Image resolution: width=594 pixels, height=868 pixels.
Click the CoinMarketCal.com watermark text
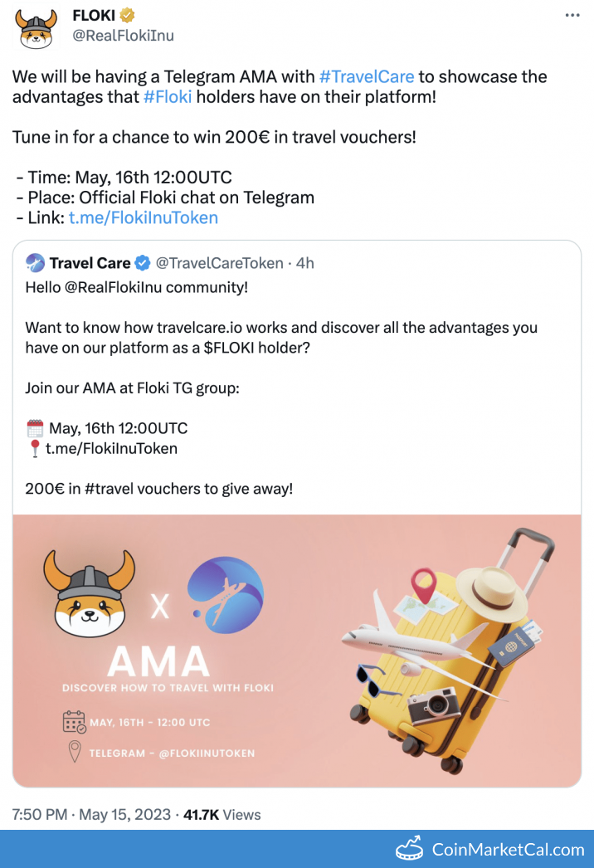click(508, 849)
